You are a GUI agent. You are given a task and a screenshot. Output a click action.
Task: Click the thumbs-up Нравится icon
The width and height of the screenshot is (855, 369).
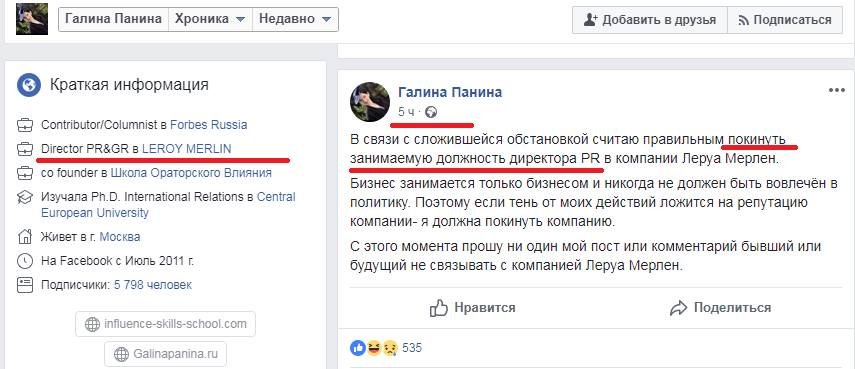(x=438, y=308)
